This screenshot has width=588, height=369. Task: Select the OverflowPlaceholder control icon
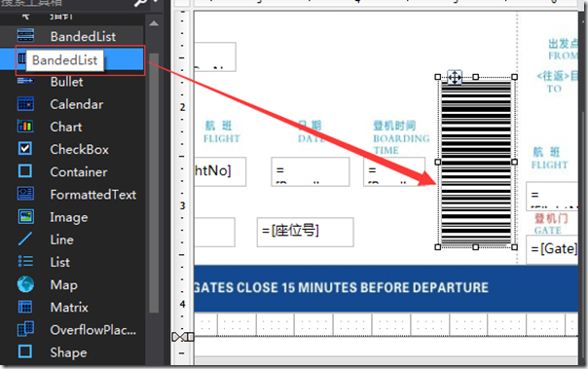click(25, 329)
